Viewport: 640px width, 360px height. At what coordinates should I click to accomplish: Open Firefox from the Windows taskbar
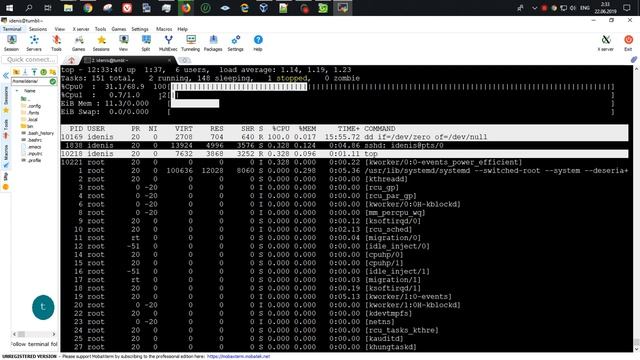pyautogui.click(x=186, y=8)
